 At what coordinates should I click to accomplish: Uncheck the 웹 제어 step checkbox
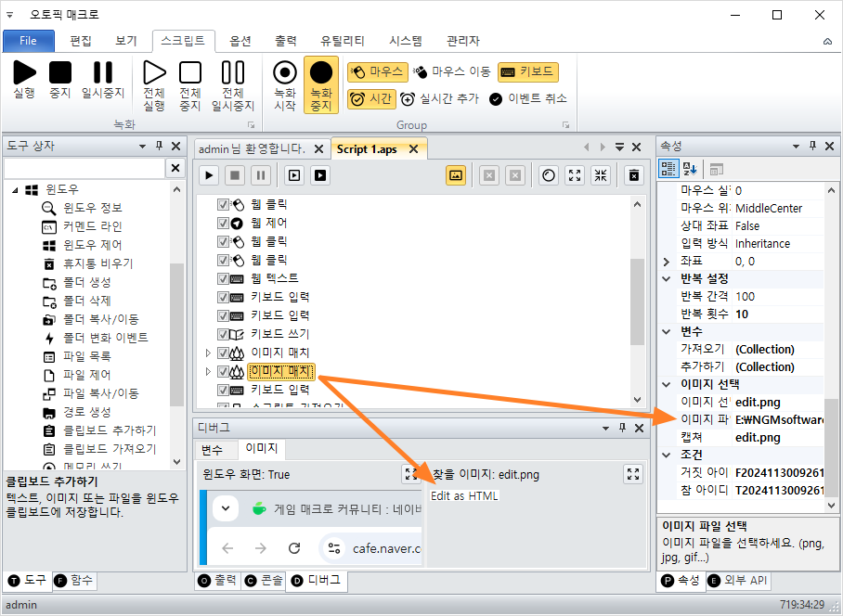pos(223,223)
